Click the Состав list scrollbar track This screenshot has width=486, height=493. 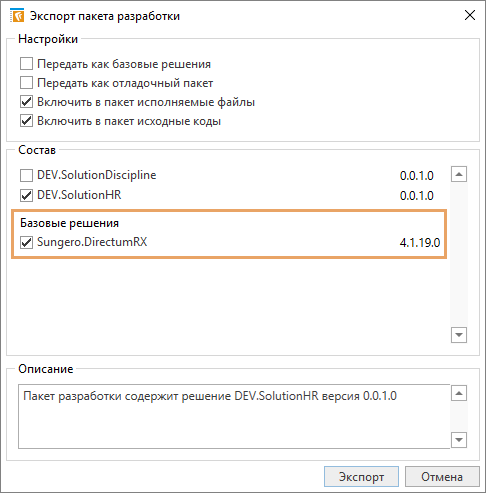pyautogui.click(x=459, y=254)
